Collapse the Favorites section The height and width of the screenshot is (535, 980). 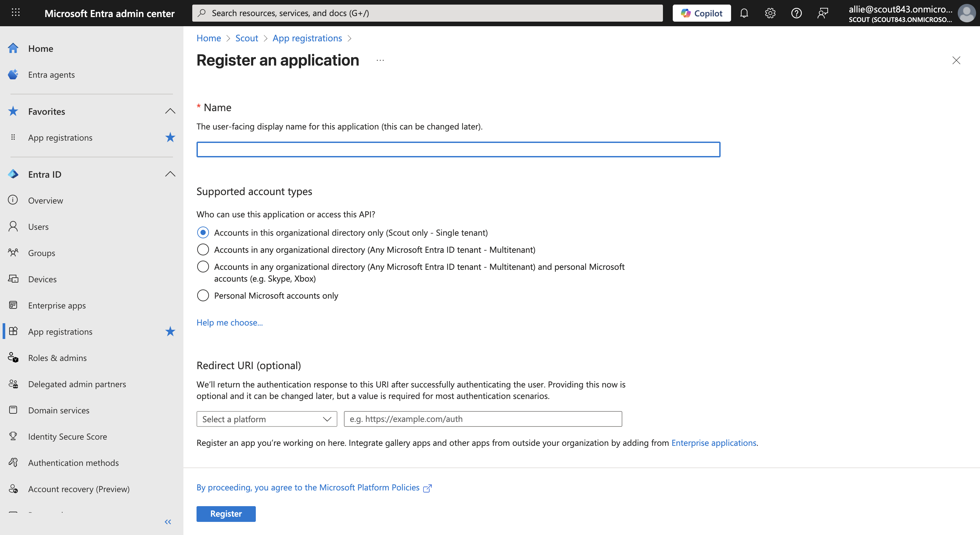pos(170,111)
